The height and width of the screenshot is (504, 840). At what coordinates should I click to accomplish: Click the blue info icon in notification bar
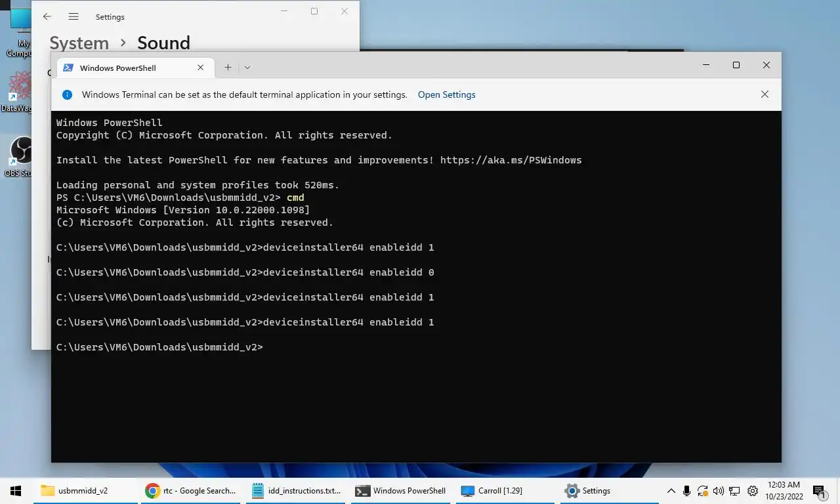click(67, 94)
